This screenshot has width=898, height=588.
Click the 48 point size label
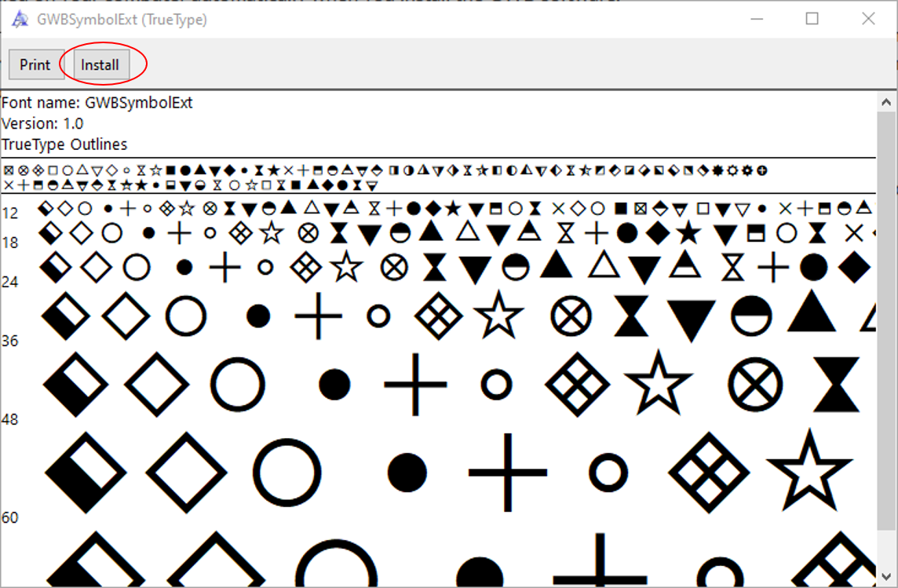9,420
